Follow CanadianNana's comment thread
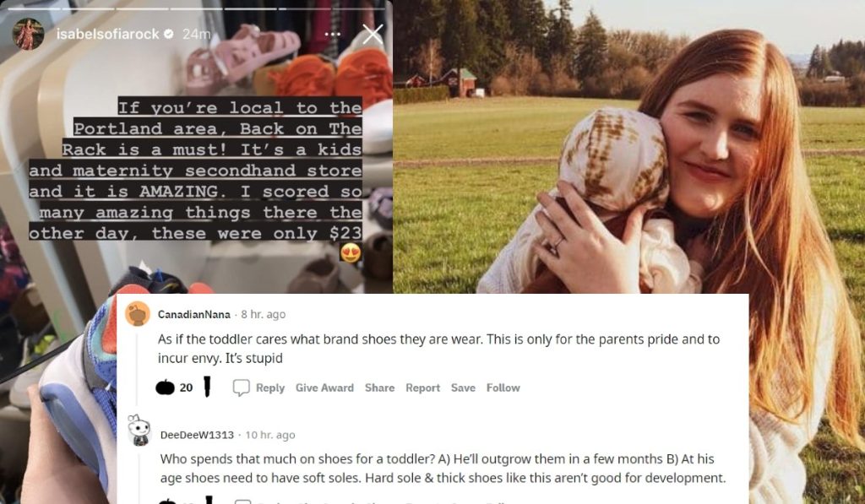The height and width of the screenshot is (504, 865). tap(503, 387)
